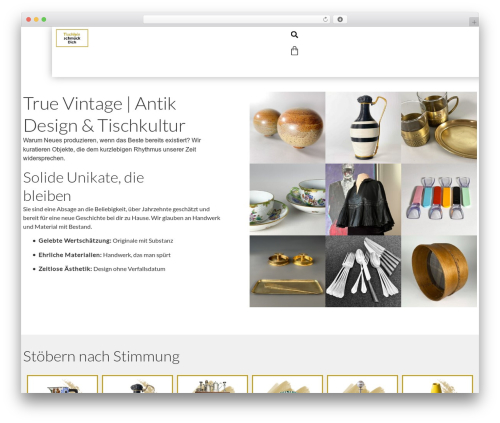Screen dimensions: 500x423
Task: Reload page via browser refresh icon
Action: click(325, 20)
